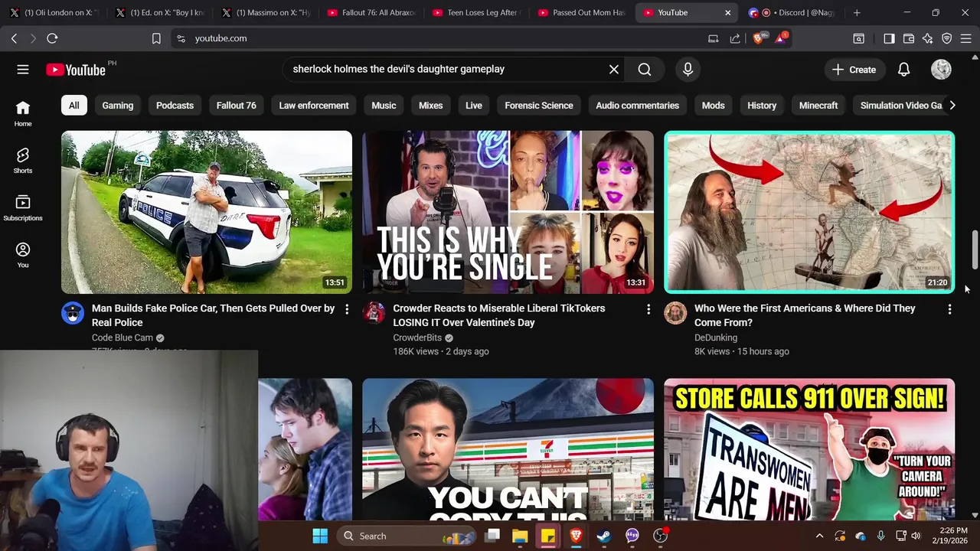The width and height of the screenshot is (980, 551).
Task: Open the account avatar menu
Action: (941, 70)
